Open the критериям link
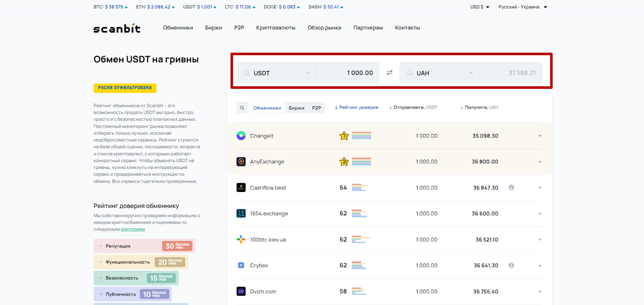Image resolution: width=644 pixels, height=305 pixels. 133,229
